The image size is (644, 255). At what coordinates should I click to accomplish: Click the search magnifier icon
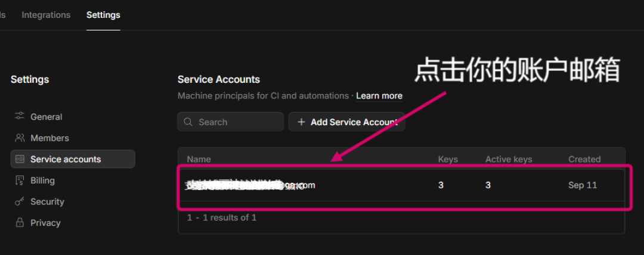point(188,122)
